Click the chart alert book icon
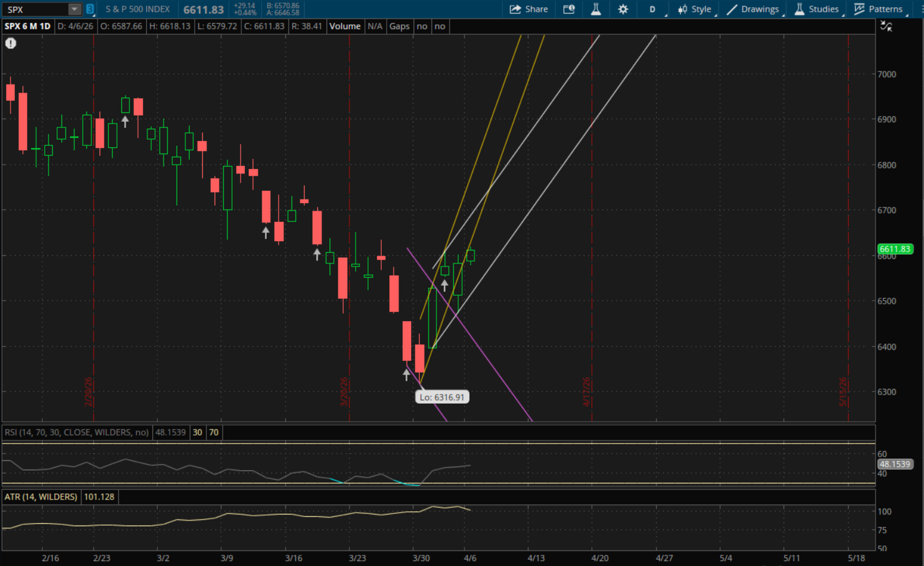924x566 pixels. [x=569, y=9]
